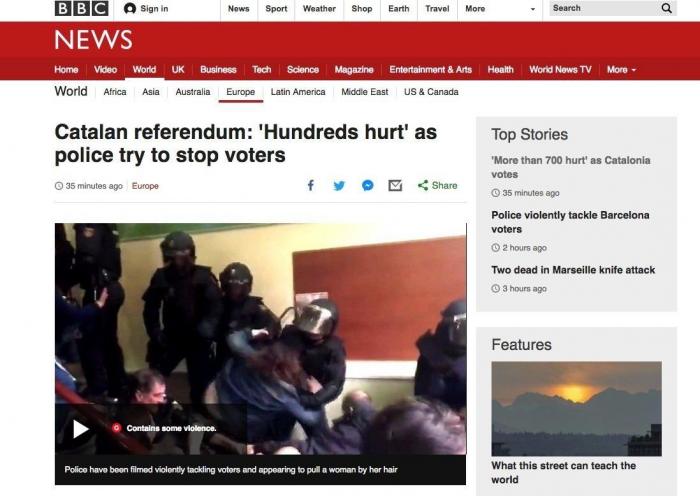Click the search magnifying glass icon
This screenshot has width=700, height=496.
[667, 8]
